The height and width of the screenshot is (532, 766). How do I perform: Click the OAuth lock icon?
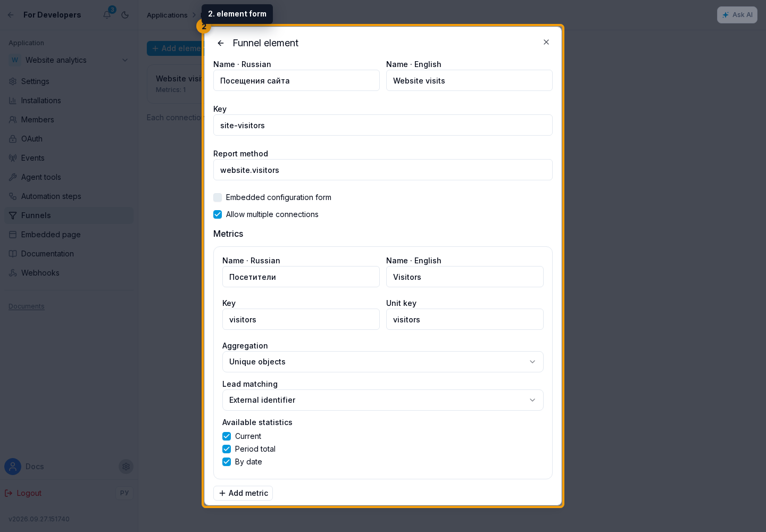[x=13, y=139]
